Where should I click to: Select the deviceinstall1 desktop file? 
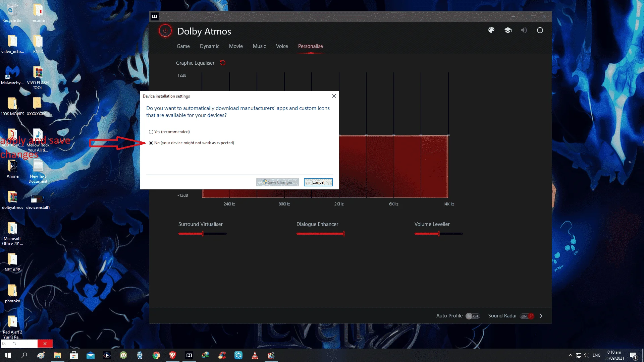click(38, 202)
